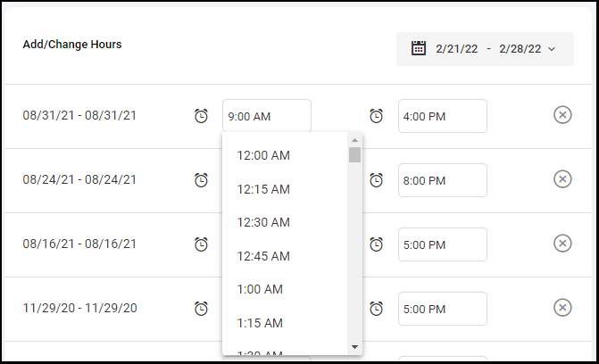Delete the 11/29/20 hours row
The image size is (599, 364).
click(x=562, y=308)
